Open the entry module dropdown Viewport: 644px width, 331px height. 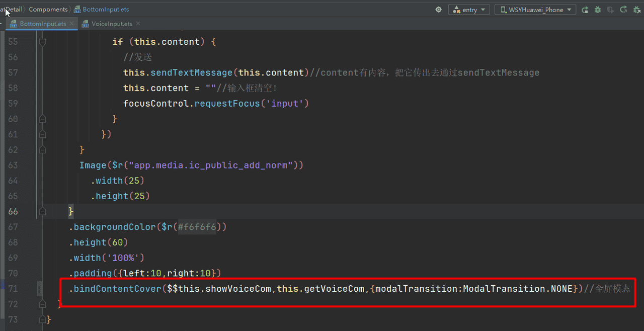469,10
